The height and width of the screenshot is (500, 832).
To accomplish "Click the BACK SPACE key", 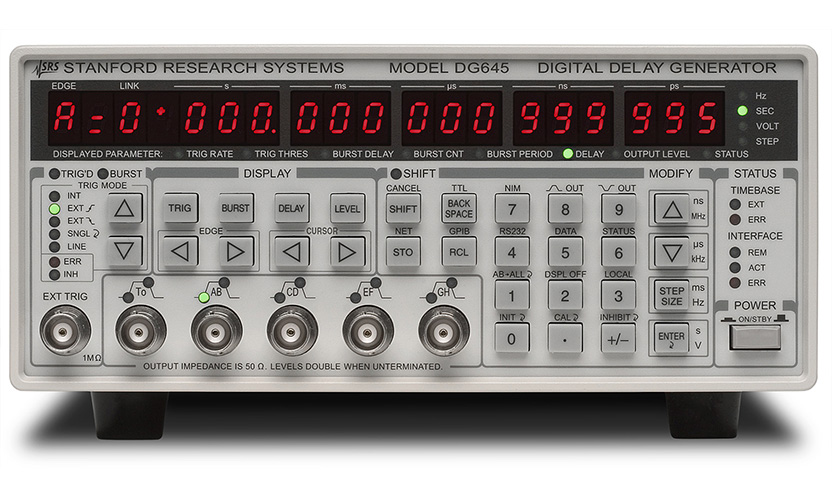I will 459,209.
